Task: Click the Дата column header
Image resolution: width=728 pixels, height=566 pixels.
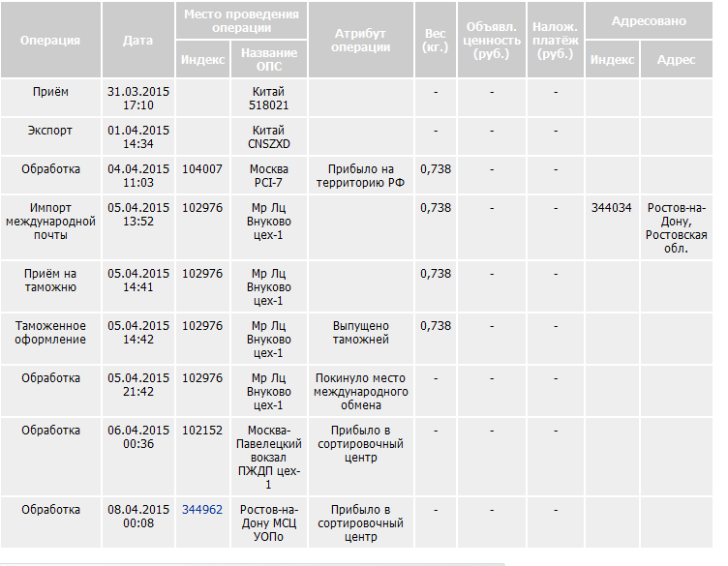Action: [137, 41]
